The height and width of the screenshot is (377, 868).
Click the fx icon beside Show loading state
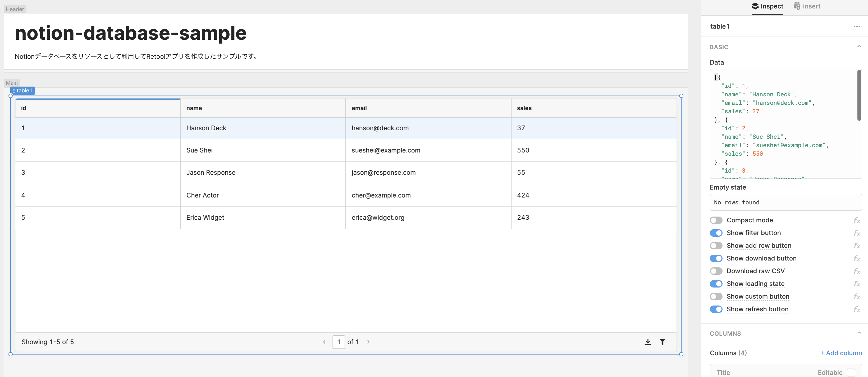(x=857, y=284)
